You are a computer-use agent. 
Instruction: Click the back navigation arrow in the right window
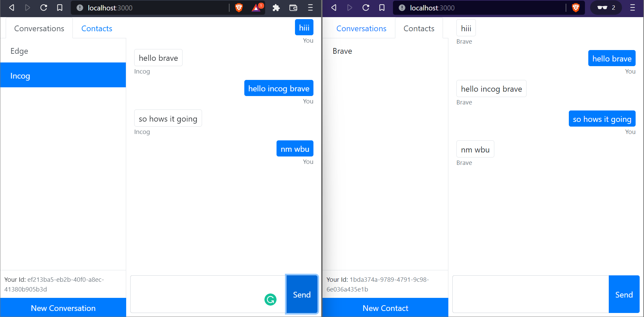(x=334, y=8)
